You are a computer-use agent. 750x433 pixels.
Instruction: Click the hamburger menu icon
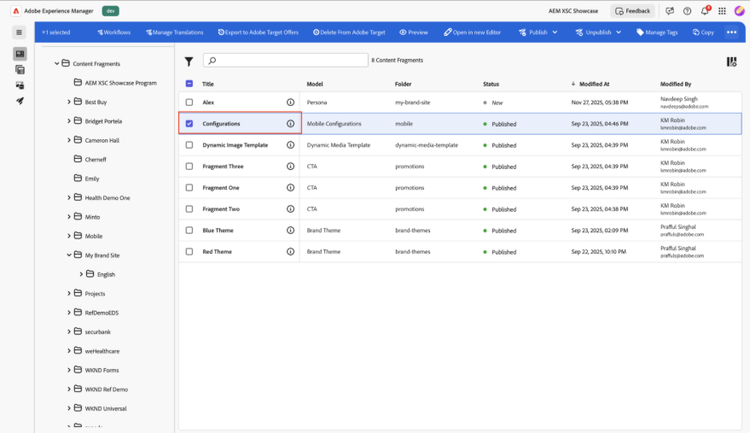coord(19,32)
